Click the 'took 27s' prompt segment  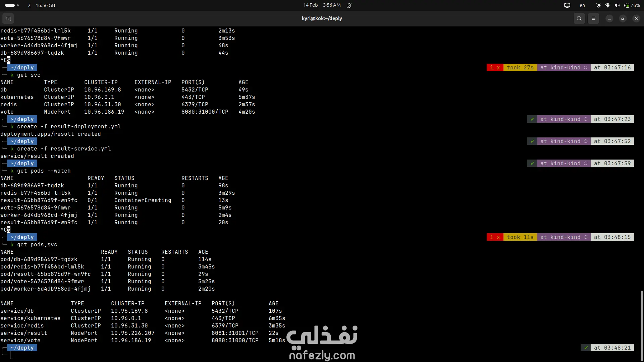pyautogui.click(x=520, y=68)
